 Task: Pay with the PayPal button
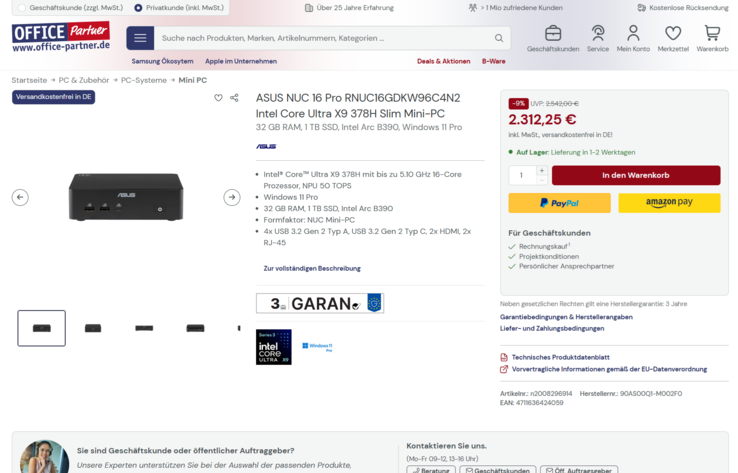560,203
